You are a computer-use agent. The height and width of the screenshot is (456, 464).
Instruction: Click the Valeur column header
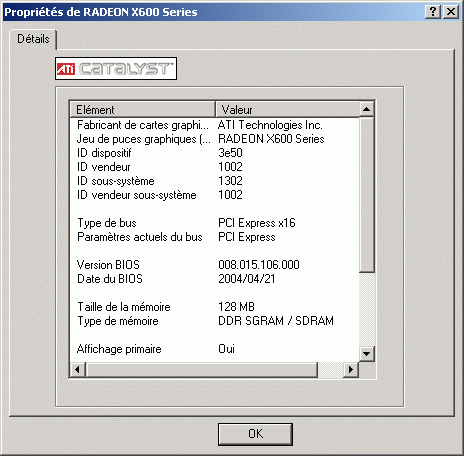coord(287,109)
